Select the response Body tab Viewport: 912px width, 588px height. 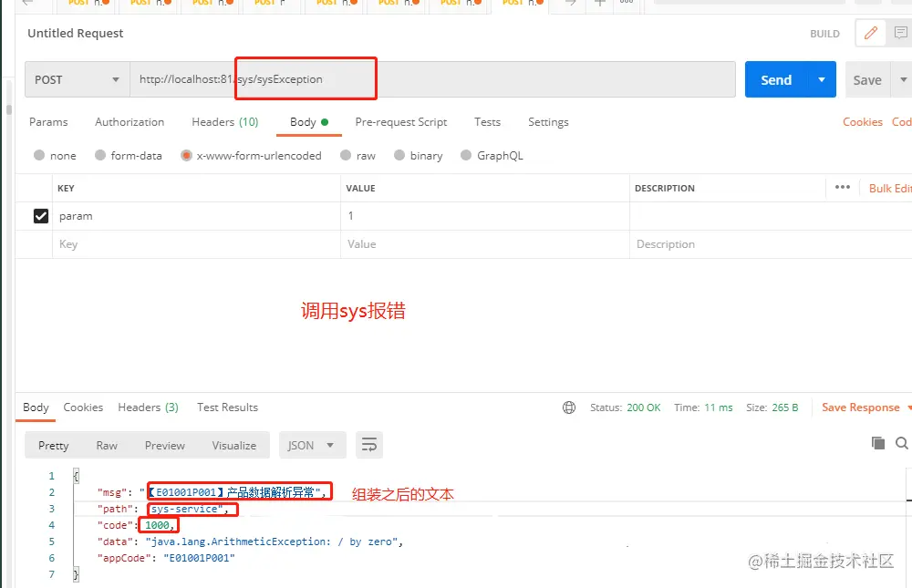(36, 407)
